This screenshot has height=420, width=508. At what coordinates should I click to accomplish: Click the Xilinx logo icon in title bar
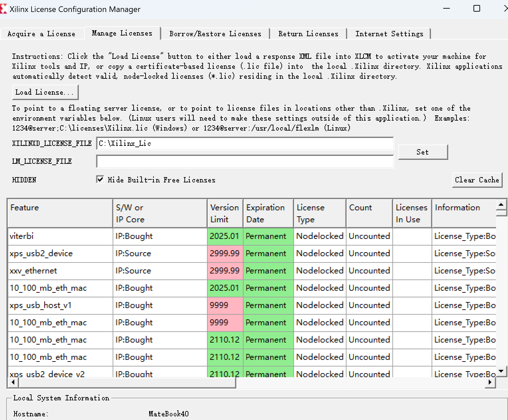[3, 9]
